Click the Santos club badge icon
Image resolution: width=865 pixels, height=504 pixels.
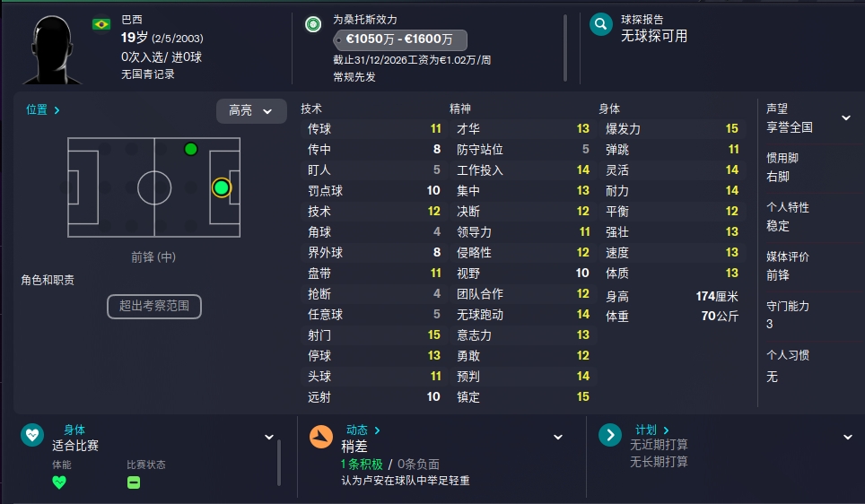(x=313, y=24)
